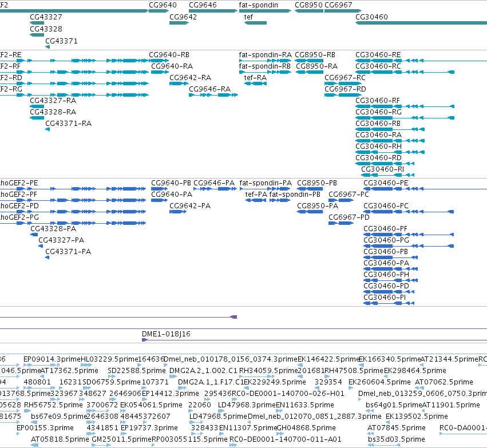Screen dimensions: 487x448
Task: Select transcript CG9646-RA
Action: tap(209, 89)
